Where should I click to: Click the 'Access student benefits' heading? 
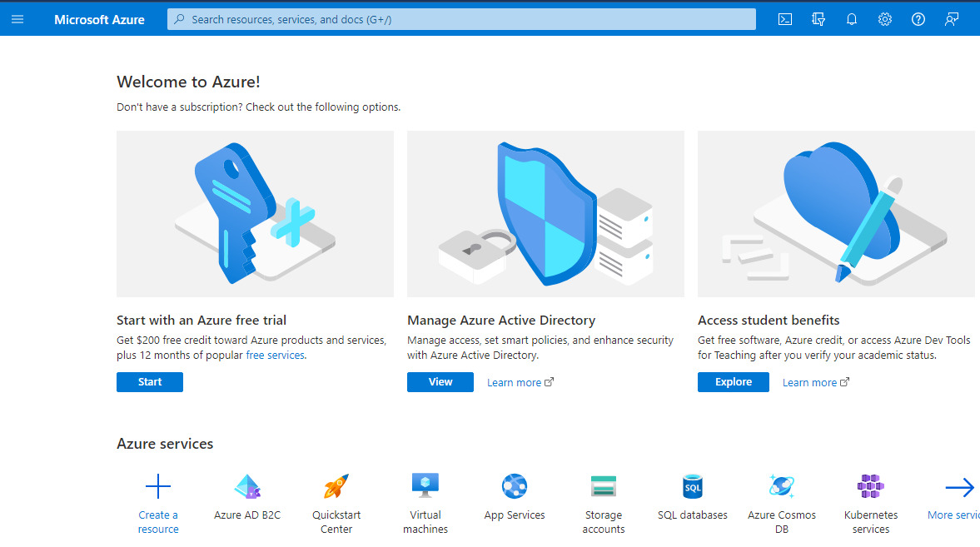(x=769, y=320)
